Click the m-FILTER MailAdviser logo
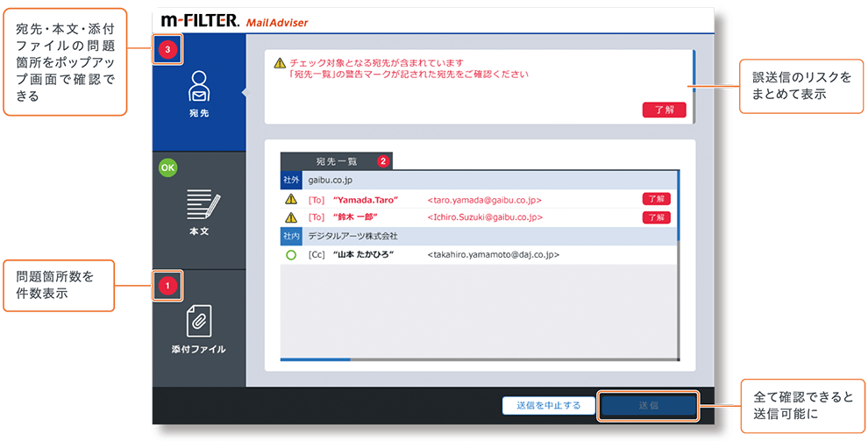 coord(234,22)
